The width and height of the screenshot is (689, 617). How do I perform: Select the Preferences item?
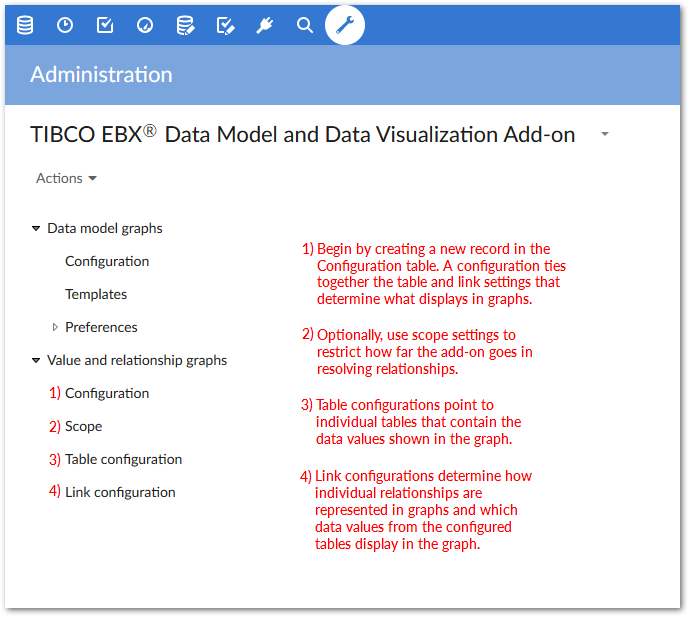coord(102,327)
